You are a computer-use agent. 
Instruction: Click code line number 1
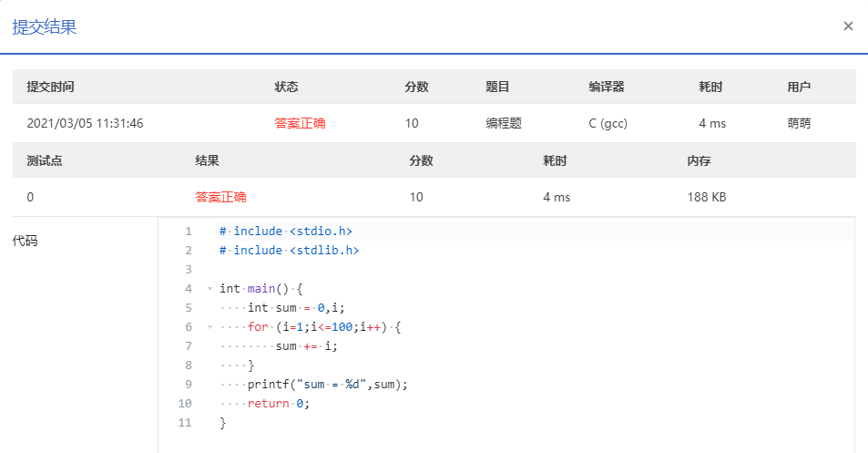pyautogui.click(x=189, y=232)
